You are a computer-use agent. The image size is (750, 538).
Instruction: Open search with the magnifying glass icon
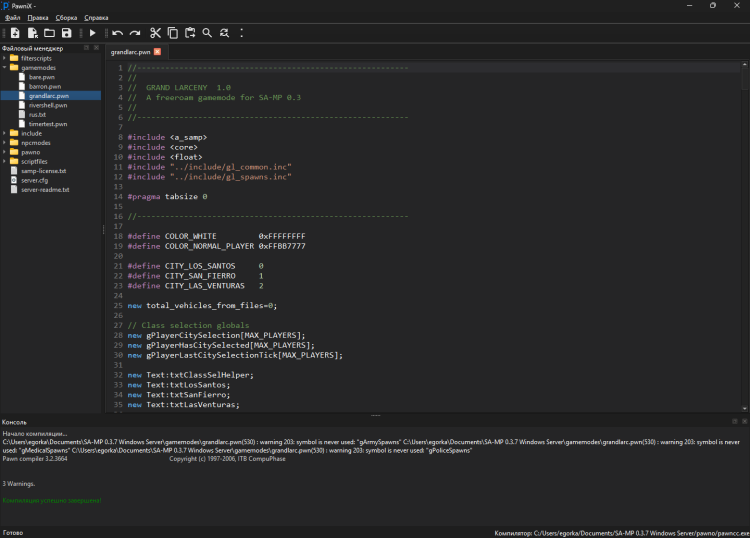pyautogui.click(x=207, y=33)
